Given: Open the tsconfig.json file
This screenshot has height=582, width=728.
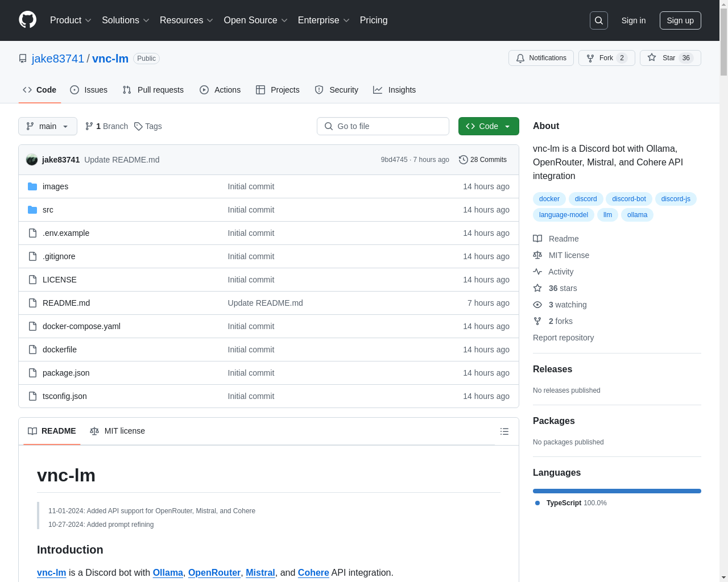Looking at the screenshot, I should point(65,396).
